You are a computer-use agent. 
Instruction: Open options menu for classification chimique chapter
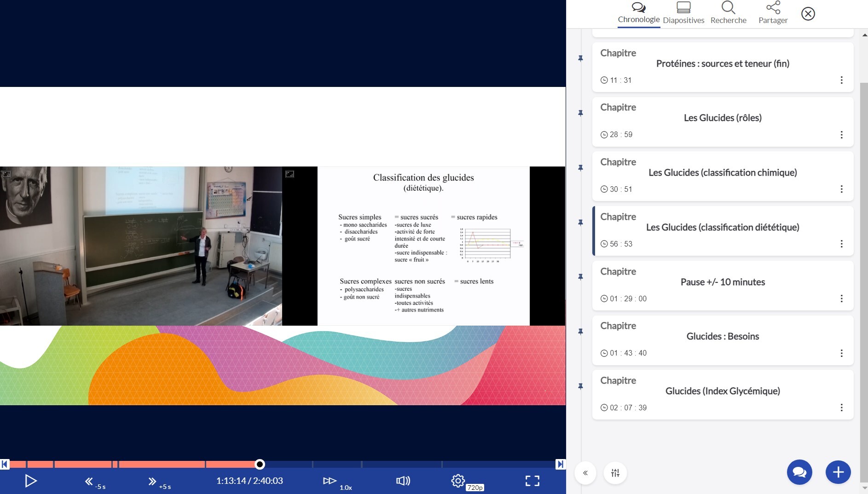click(841, 189)
